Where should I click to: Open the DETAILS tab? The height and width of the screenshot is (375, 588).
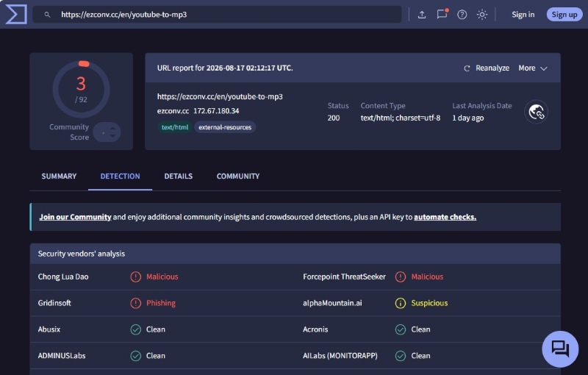179,176
